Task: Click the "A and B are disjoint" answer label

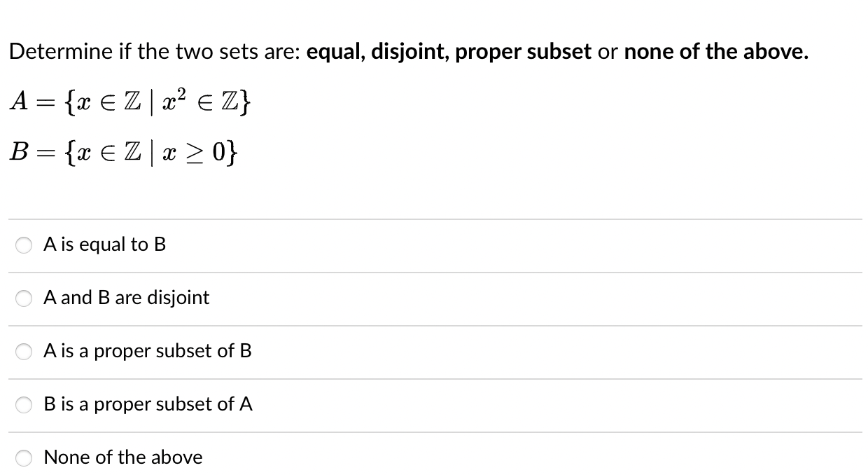Action: [x=126, y=298]
